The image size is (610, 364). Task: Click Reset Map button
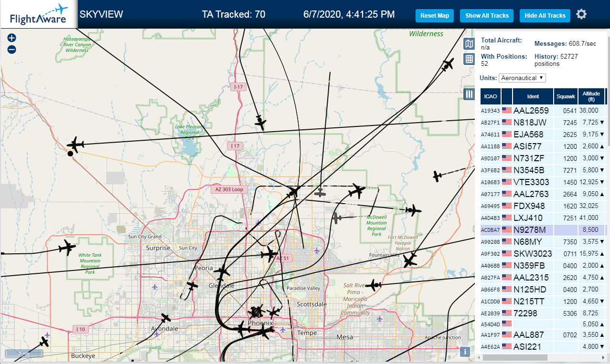point(435,16)
